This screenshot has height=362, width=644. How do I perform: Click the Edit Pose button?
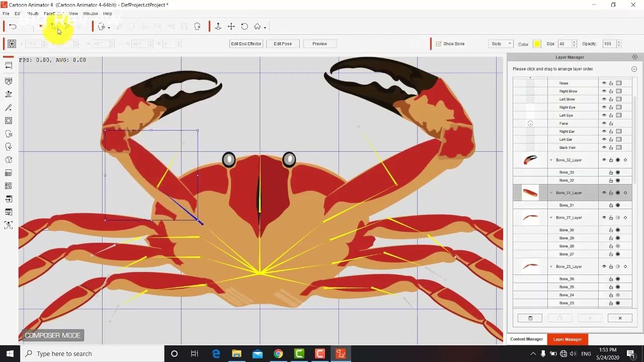coord(283,44)
